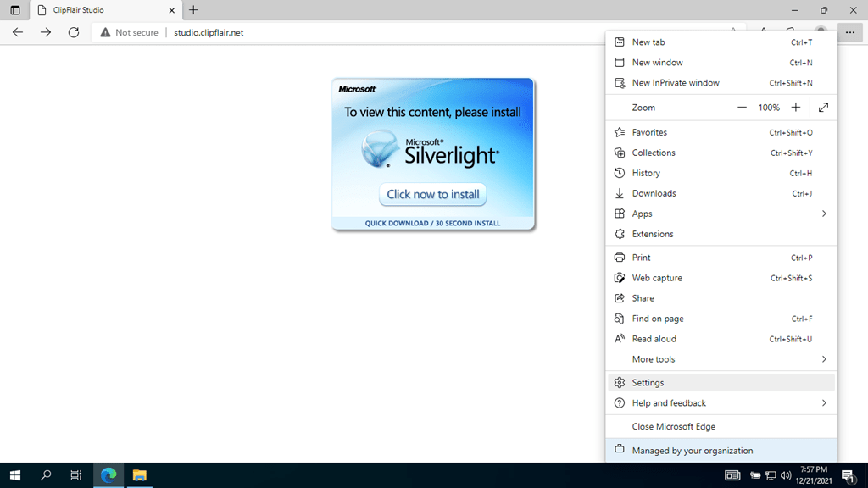The image size is (868, 488).
Task: Go forward using the navigation arrow
Action: click(45, 32)
